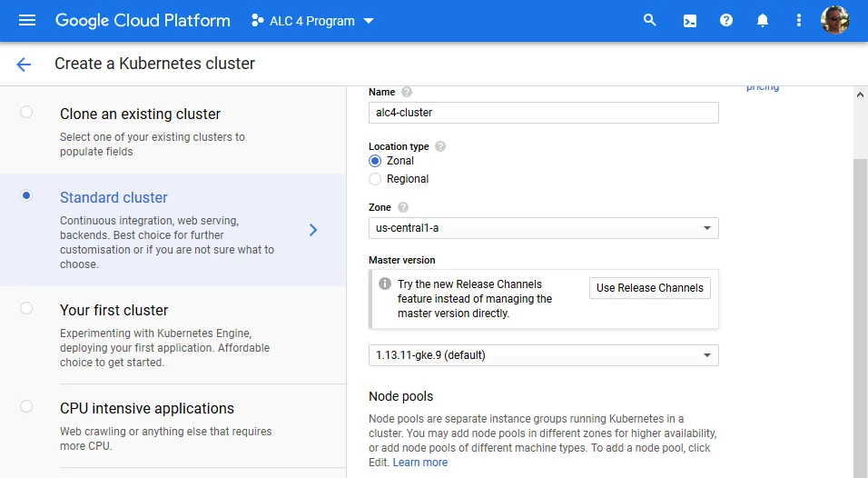
Task: Select the Standard cluster radio
Action: 26,195
